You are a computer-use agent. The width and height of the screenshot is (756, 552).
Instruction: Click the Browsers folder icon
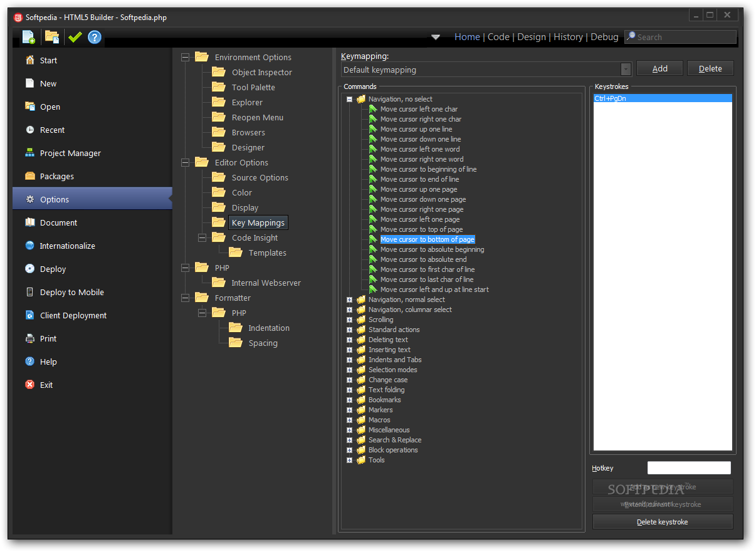coord(219,132)
